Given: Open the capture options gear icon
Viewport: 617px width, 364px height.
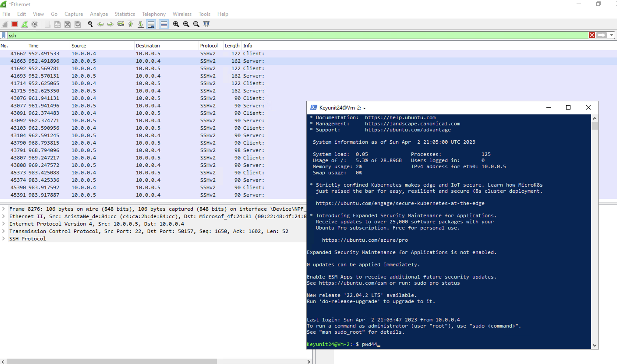Looking at the screenshot, I should 35,24.
